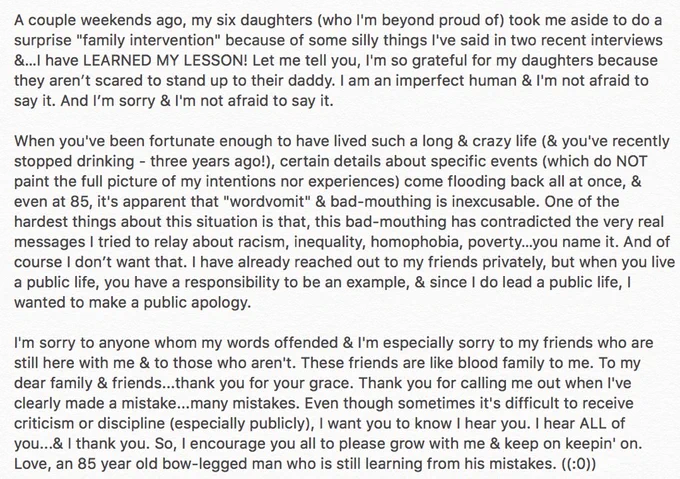Click the words "imperfect human"

[456, 81]
